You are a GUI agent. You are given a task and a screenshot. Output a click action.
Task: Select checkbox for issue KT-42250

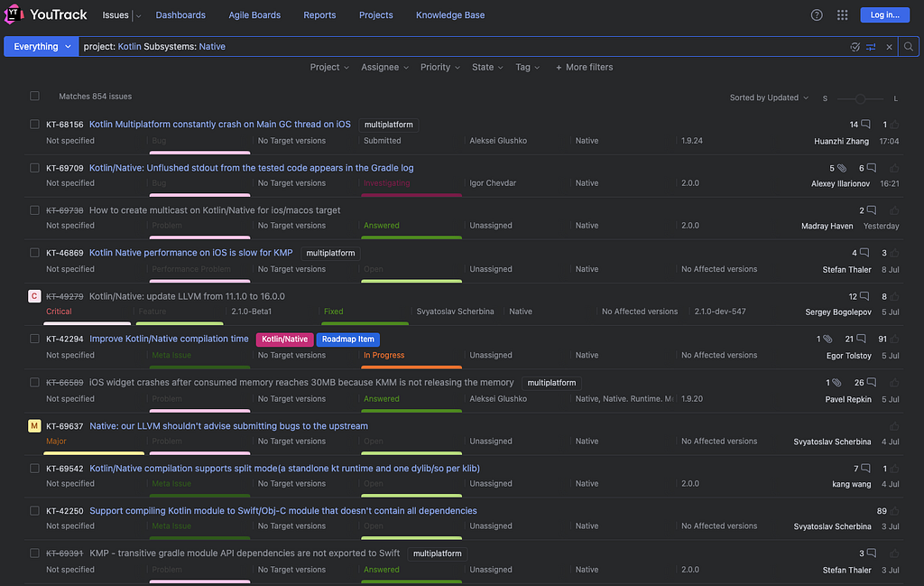click(35, 510)
